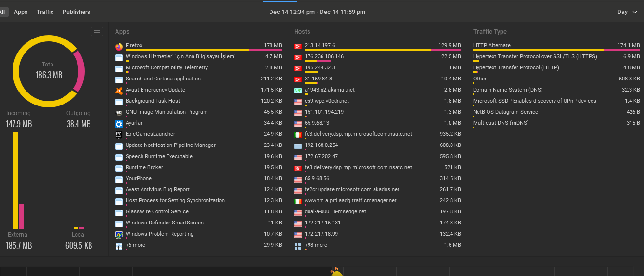This screenshot has height=276, width=644.
Task: Select Hypertext Transfer Protocol over SSL/TLS (HTTPS)
Action: (x=556, y=57)
